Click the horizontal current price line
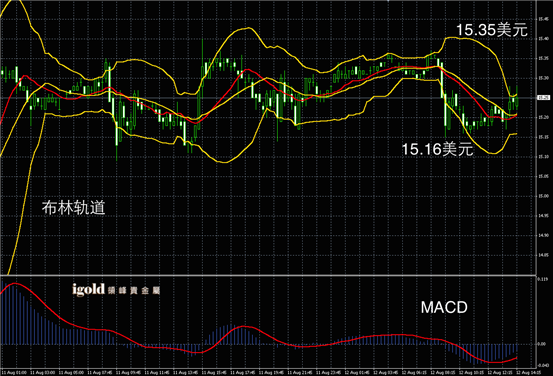This screenshot has height=376, width=553. pos(268,98)
